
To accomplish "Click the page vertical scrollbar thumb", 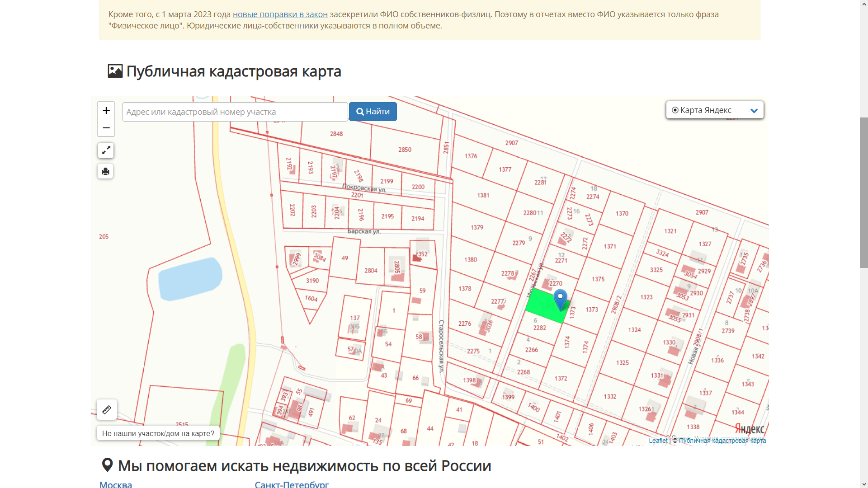I will (x=863, y=192).
